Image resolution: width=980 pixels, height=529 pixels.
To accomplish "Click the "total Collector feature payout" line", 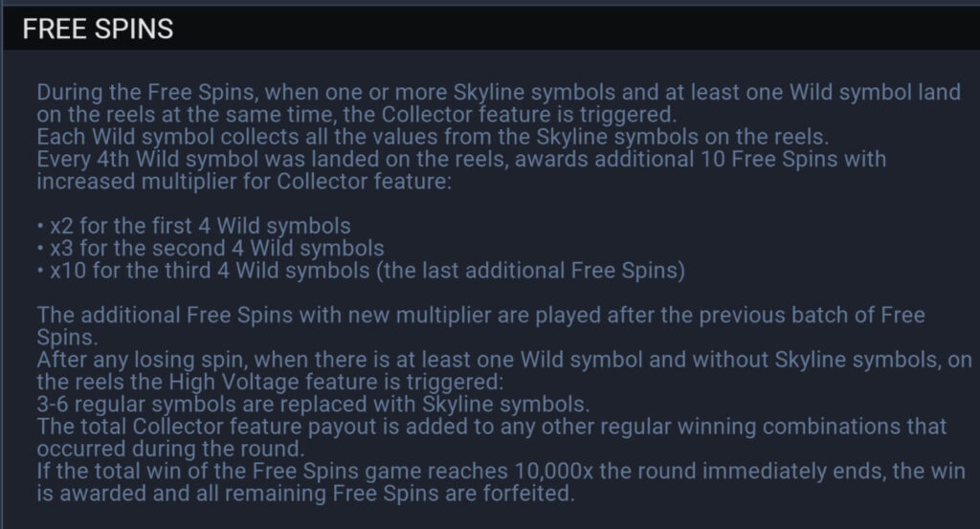I will click(x=491, y=426).
